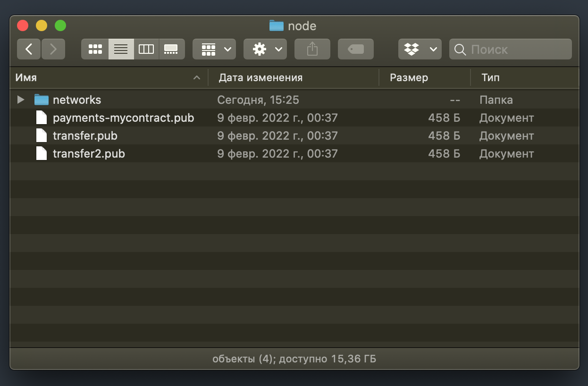Switch to gallery view mode
Screen dimensions: 588x386
click(171, 49)
